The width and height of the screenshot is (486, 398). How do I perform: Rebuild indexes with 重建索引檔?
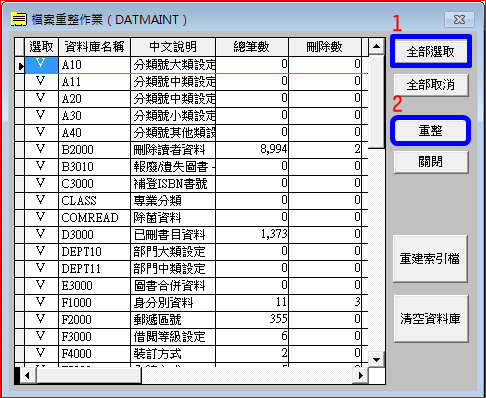click(430, 259)
